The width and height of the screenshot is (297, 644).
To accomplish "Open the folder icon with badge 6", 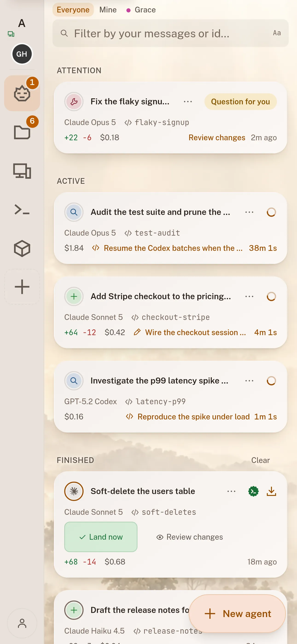I will 22,132.
